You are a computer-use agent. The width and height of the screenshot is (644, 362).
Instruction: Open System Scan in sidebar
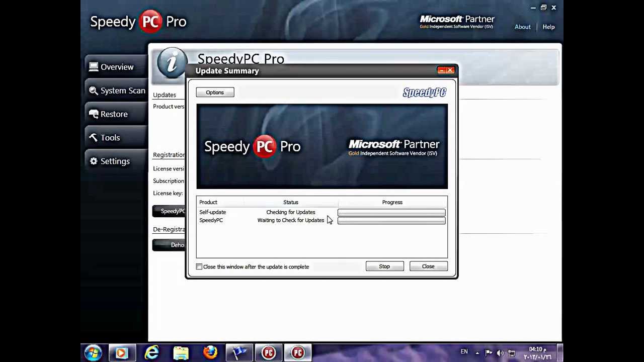tap(115, 90)
